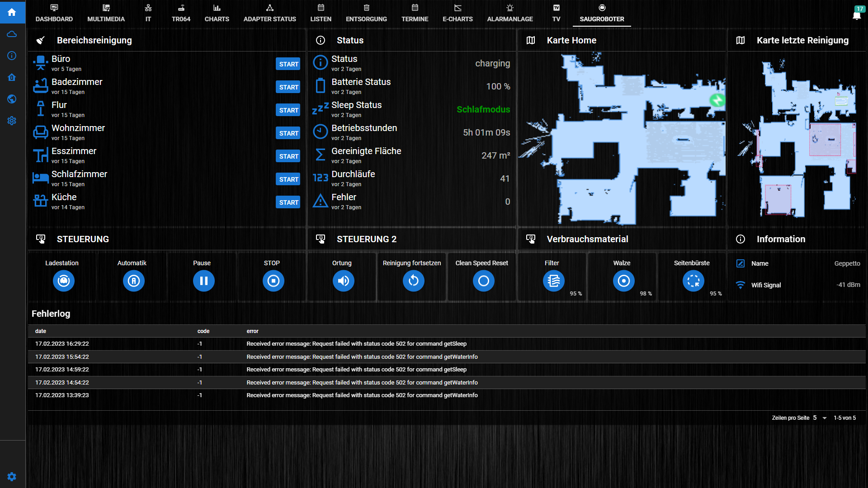Click the upper gear icon in the sidebar
This screenshot has height=488, width=868.
[12, 121]
